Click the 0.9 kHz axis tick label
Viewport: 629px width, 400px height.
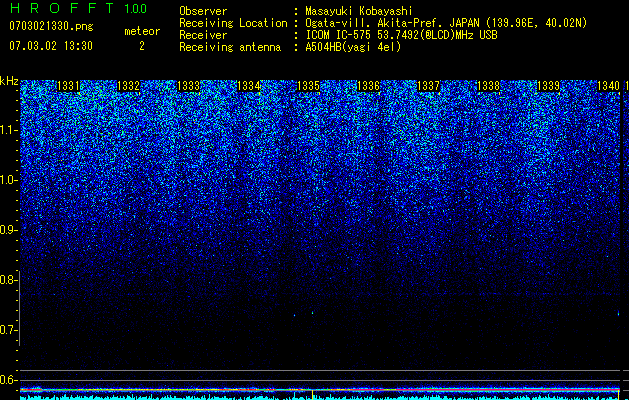pyautogui.click(x=8, y=230)
